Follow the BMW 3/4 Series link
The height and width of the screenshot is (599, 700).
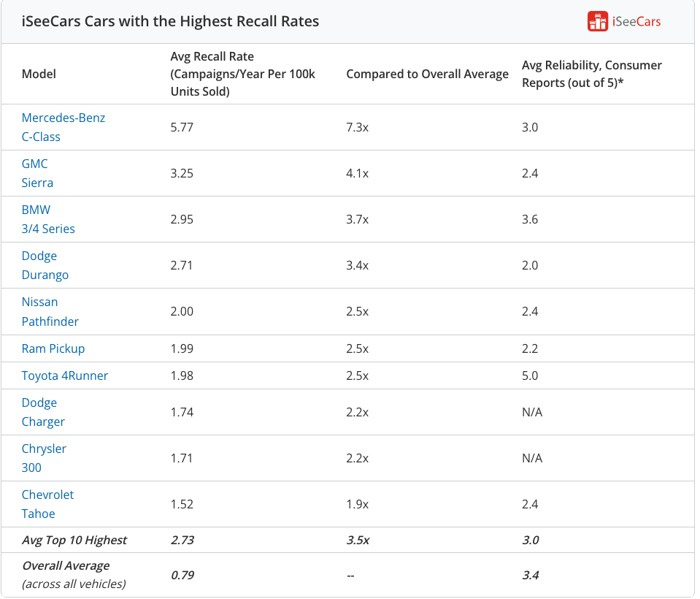(x=48, y=219)
